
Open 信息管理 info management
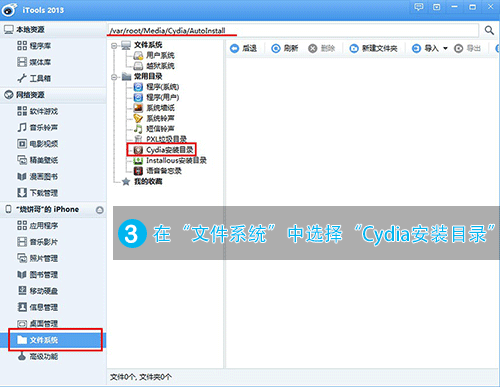pyautogui.click(x=38, y=307)
